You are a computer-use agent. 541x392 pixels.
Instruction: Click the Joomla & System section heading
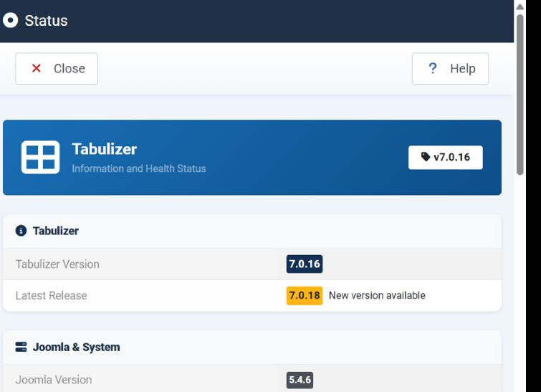[76, 347]
